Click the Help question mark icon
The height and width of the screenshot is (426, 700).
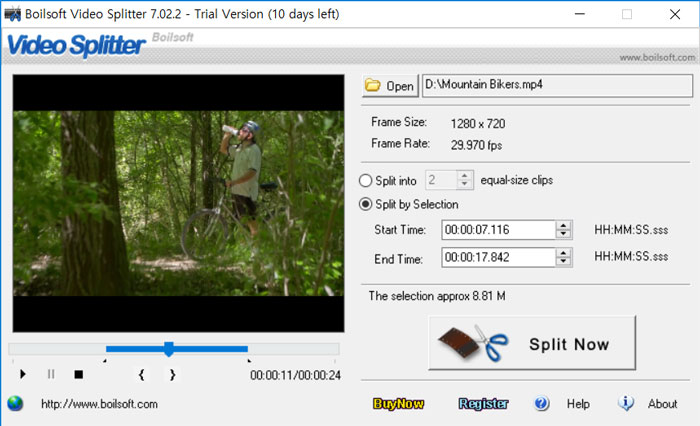[x=542, y=404]
